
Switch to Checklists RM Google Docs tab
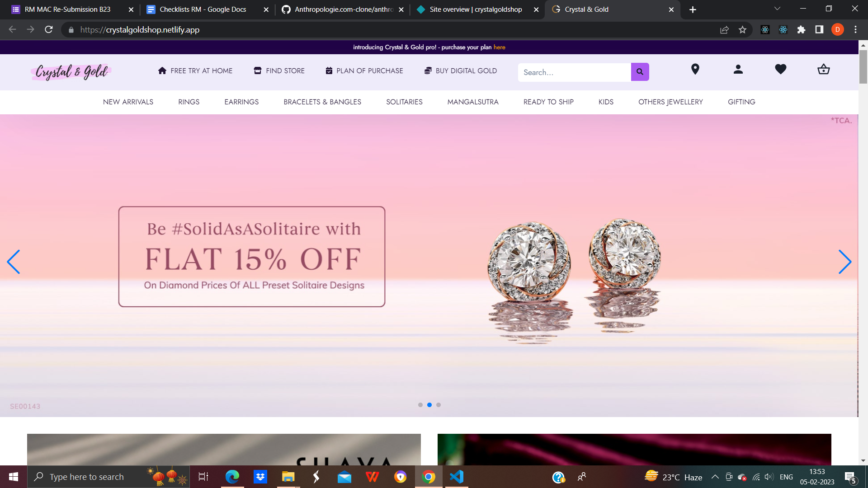203,9
